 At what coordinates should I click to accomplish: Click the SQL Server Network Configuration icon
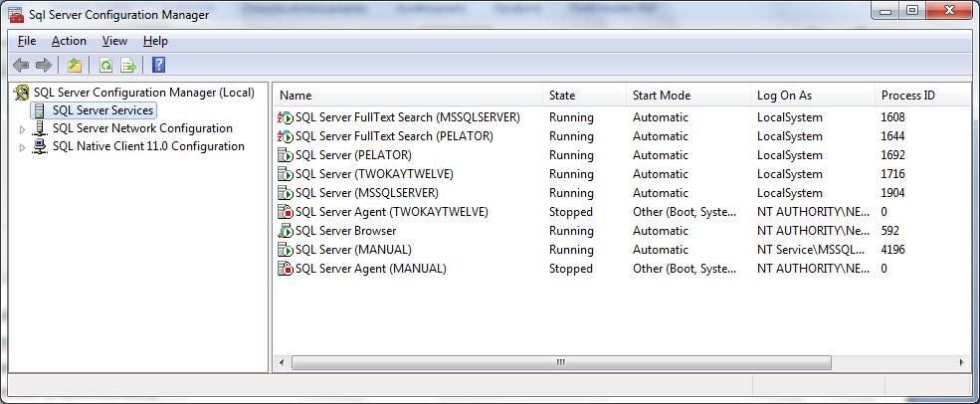click(40, 128)
